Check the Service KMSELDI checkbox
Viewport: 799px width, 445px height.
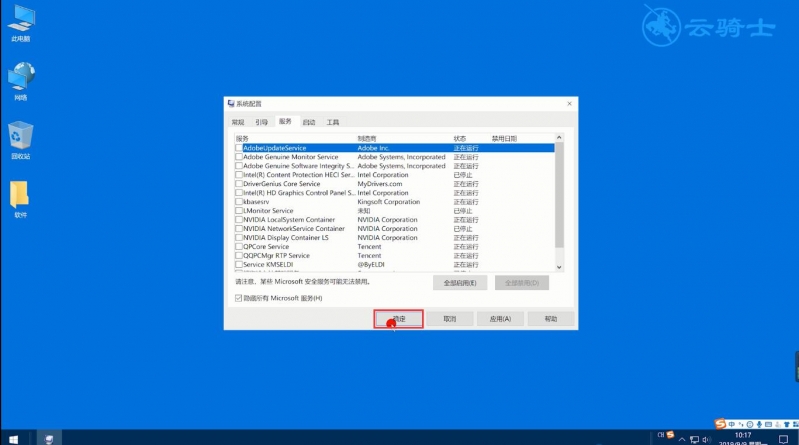coord(238,265)
